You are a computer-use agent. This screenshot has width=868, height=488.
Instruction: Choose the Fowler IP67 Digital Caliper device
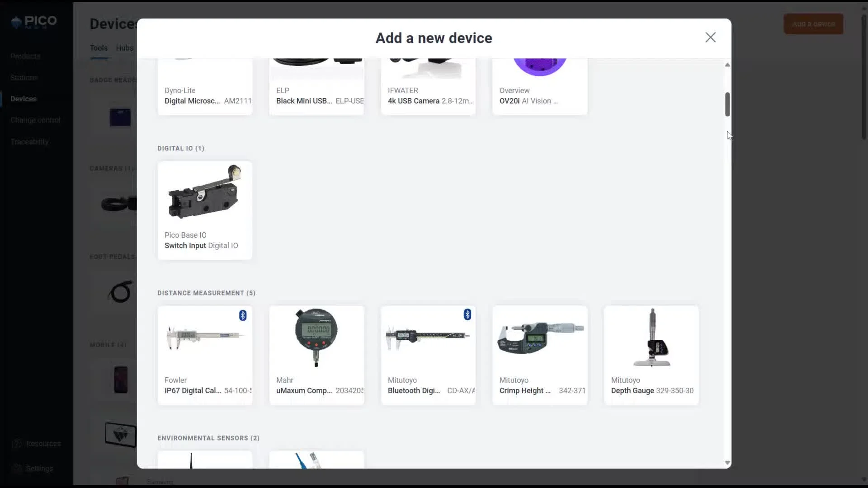pos(205,355)
